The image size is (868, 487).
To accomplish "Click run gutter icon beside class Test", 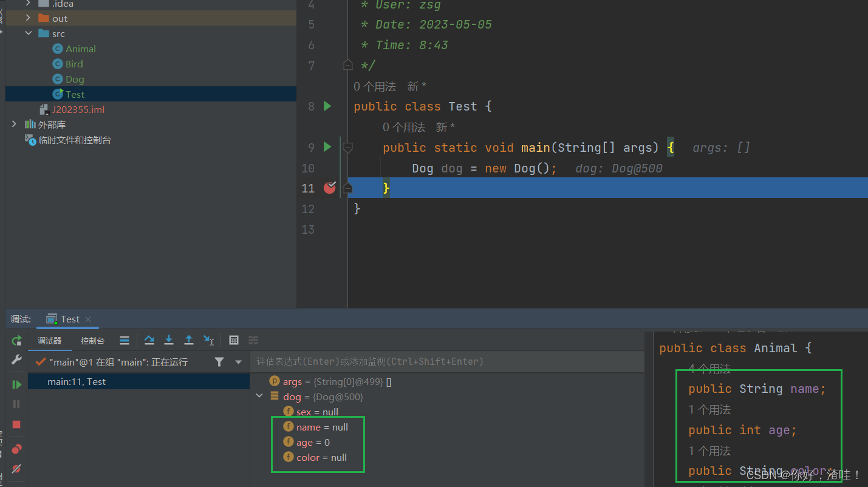I will [x=327, y=106].
